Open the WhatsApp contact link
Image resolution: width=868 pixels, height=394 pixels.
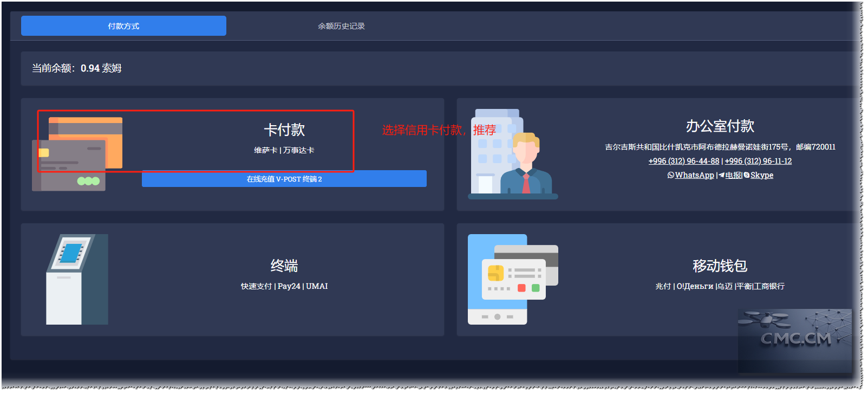(694, 175)
